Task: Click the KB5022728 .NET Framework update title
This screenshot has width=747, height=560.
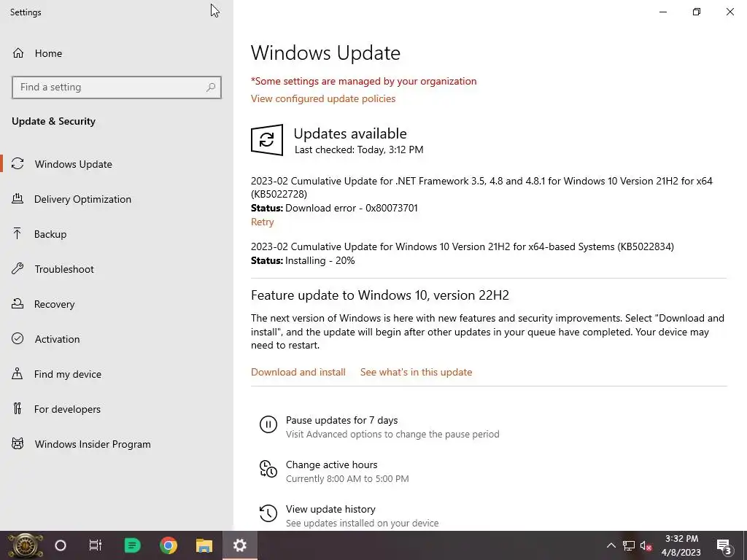Action: click(481, 187)
